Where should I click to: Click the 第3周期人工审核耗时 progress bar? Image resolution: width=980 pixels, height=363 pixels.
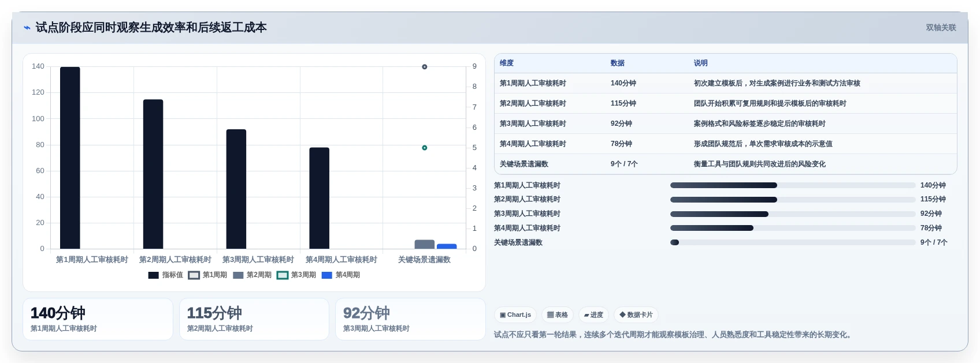click(793, 214)
